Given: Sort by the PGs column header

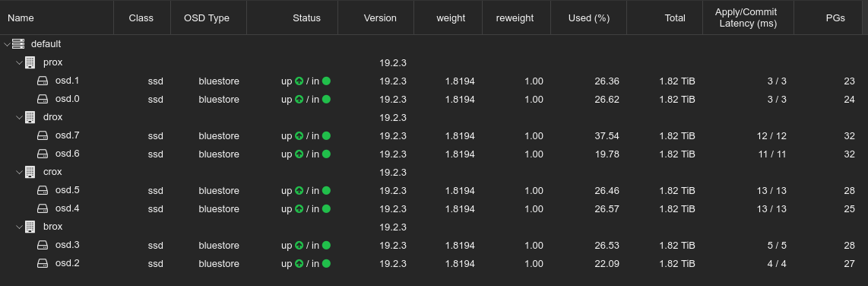Looking at the screenshot, I should (828, 17).
